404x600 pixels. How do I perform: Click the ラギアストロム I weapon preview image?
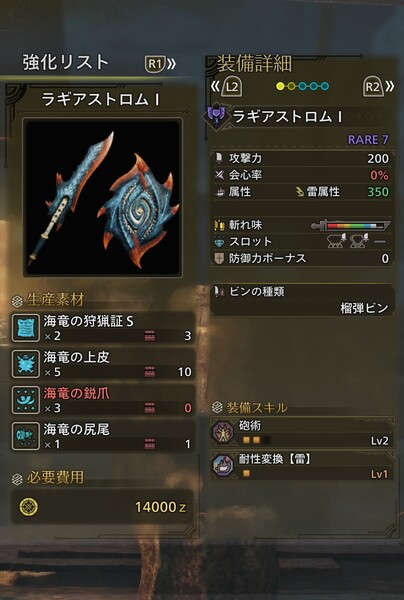click(x=103, y=197)
